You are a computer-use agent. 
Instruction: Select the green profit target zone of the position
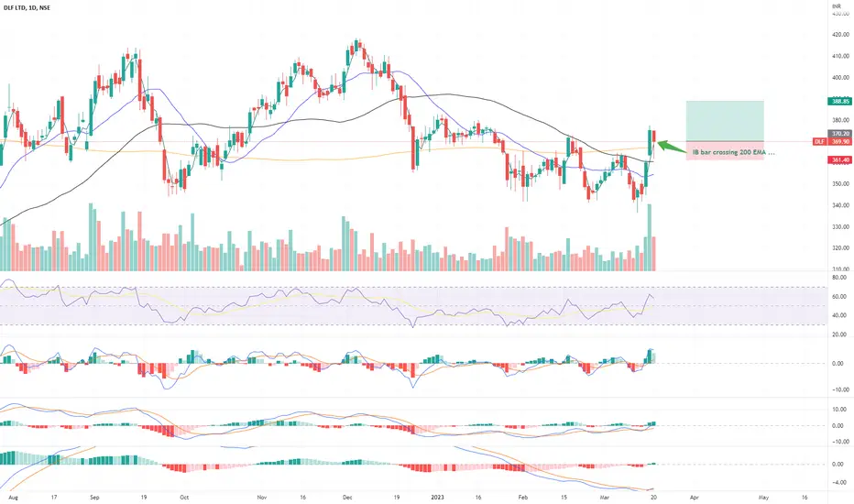(725, 121)
